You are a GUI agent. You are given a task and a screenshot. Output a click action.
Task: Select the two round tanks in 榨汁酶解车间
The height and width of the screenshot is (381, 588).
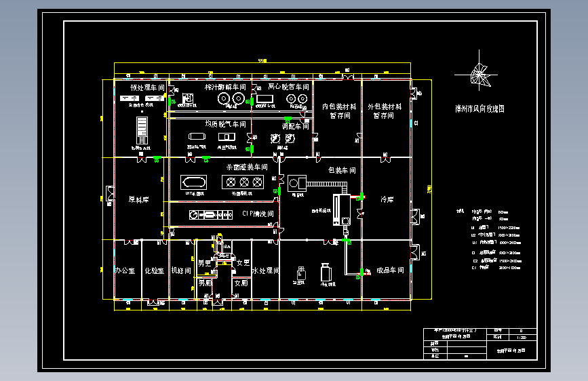click(231, 99)
